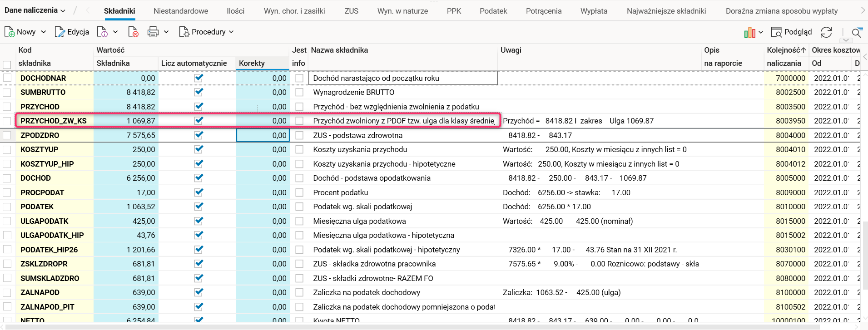
Task: Uncheck Licz automatycznie for SUMBRUTTO row
Action: tap(198, 92)
